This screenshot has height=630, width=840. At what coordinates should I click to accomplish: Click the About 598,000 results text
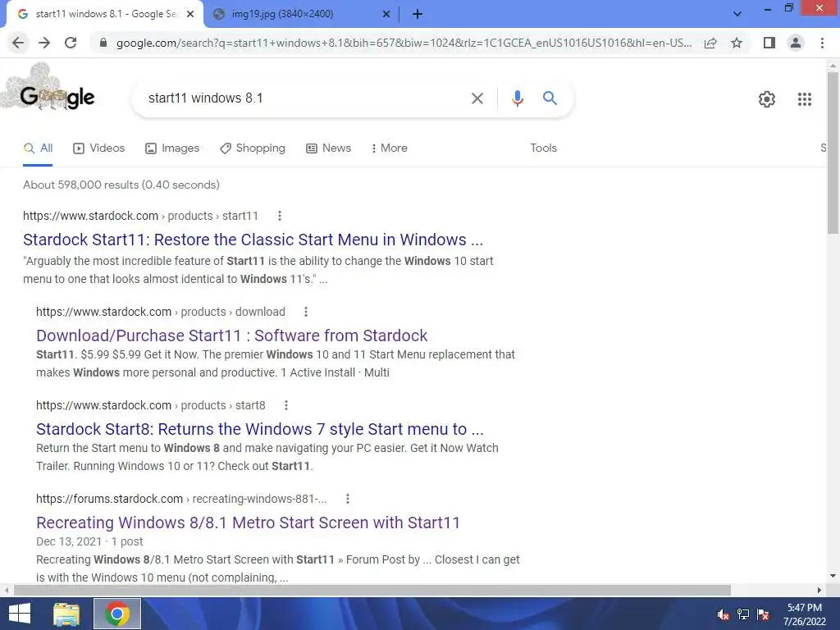pos(121,185)
